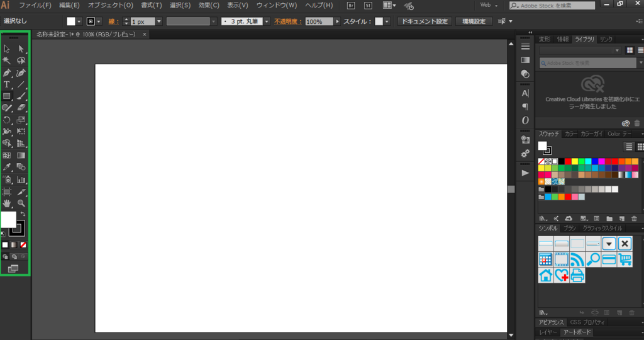Open the stroke weight dropdown

(159, 21)
